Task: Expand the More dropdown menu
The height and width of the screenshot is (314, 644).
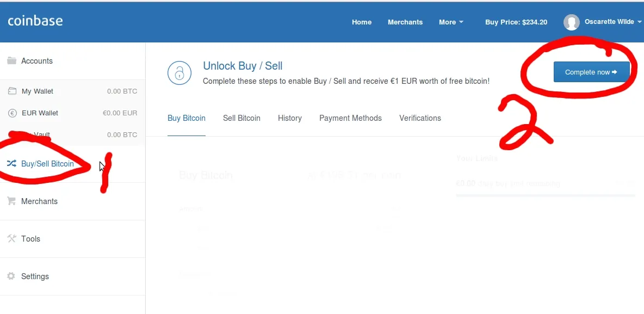Action: pyautogui.click(x=450, y=22)
